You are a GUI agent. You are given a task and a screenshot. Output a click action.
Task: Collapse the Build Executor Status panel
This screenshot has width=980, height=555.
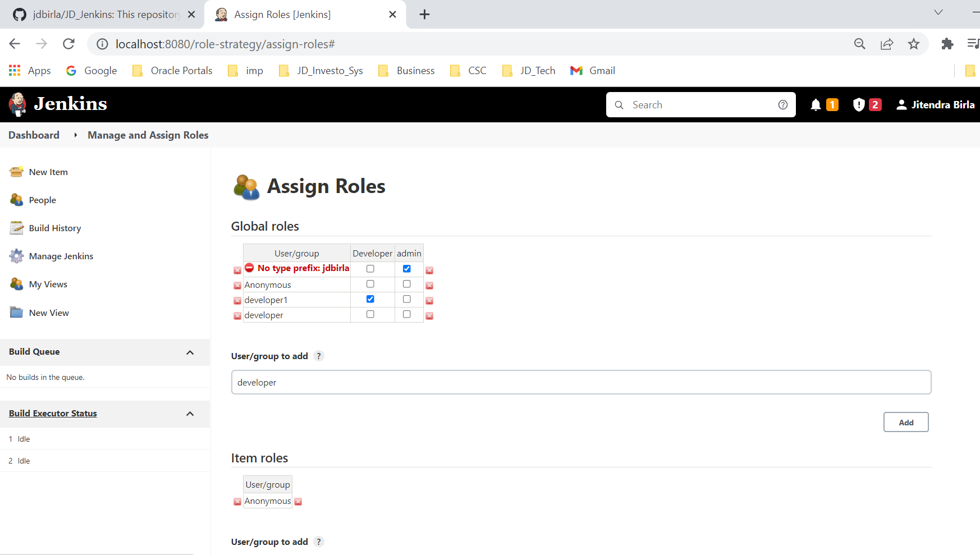click(190, 414)
